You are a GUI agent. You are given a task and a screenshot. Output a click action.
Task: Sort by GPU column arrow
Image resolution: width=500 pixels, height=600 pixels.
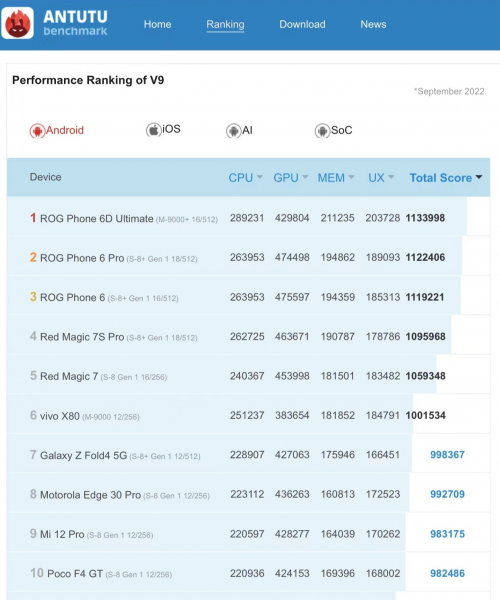click(x=305, y=177)
